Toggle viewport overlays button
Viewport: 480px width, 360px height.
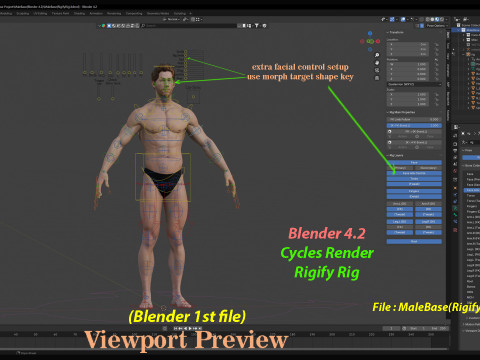click(x=403, y=19)
